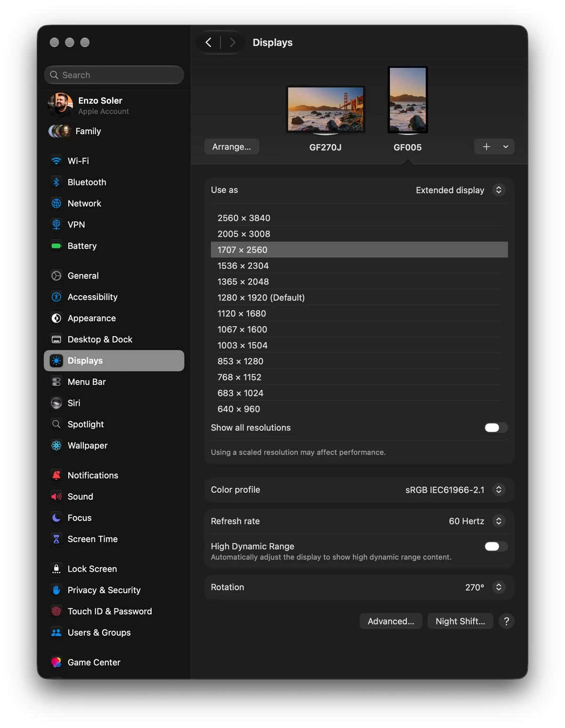Select the GF005 portrait display thumbnail
Image resolution: width=565 pixels, height=728 pixels.
point(408,100)
